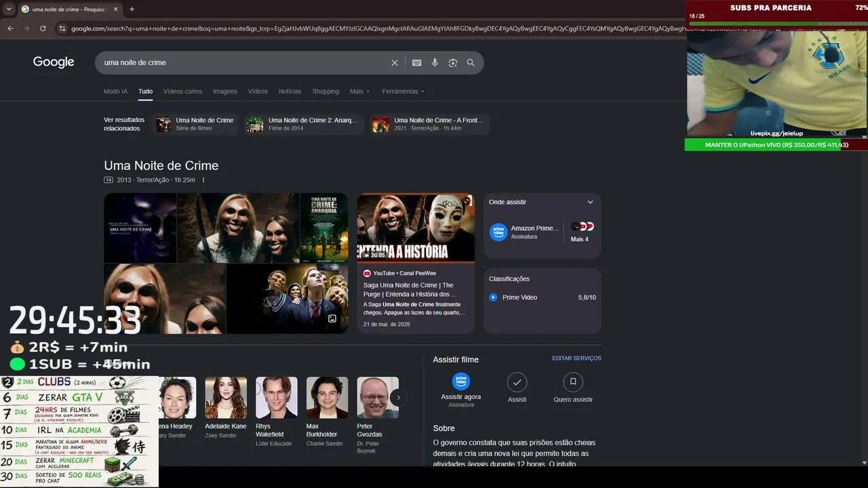Open the Anarquia poster thumbnail
The image size is (868, 488).
pyautogui.click(x=324, y=228)
